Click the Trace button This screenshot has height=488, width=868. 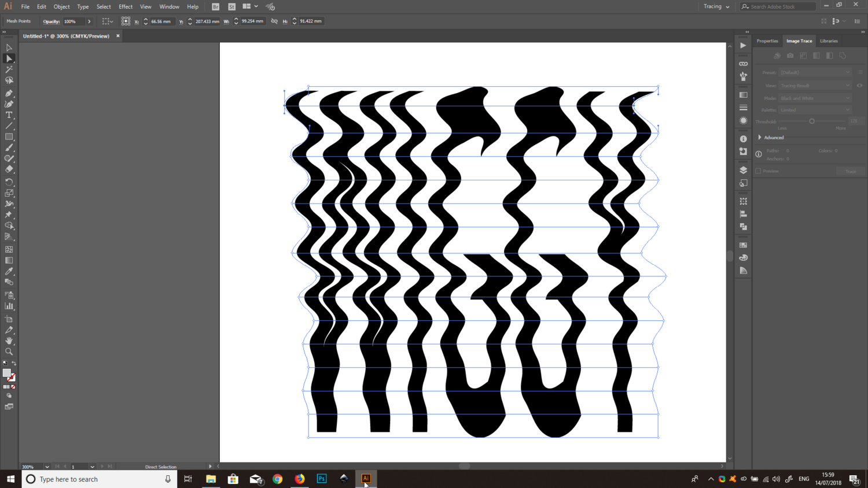pos(851,171)
